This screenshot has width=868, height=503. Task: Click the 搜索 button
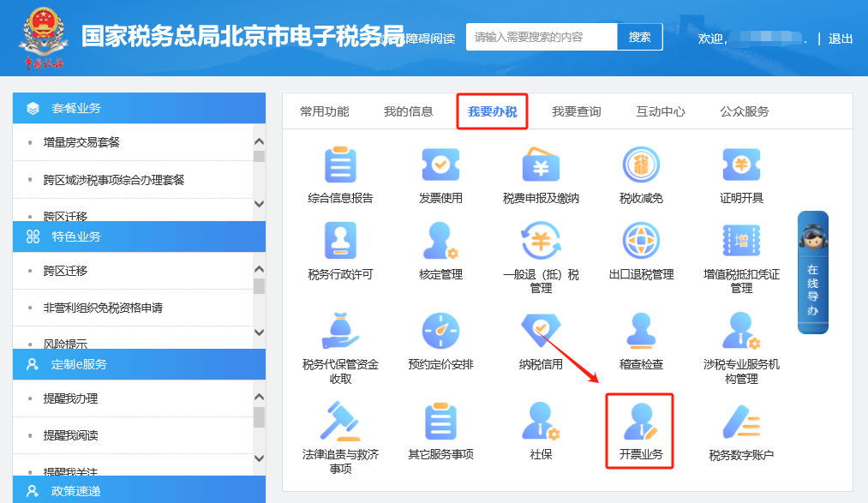[640, 37]
